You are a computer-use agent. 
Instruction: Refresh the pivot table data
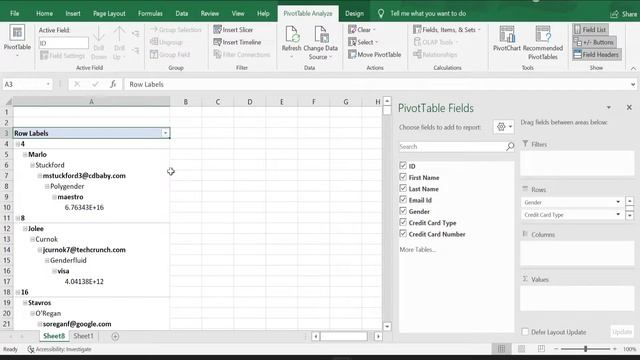click(291, 42)
